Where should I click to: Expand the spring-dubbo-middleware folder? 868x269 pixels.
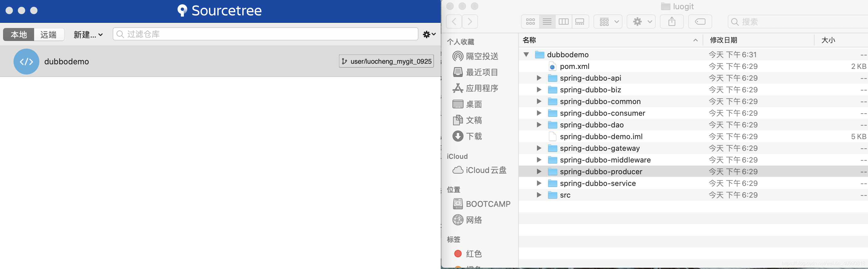coord(539,160)
